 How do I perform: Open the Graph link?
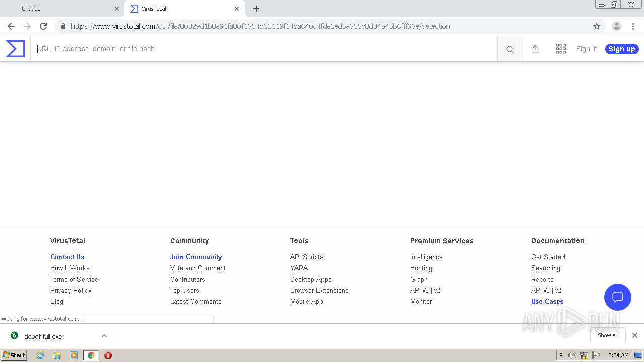(419, 279)
